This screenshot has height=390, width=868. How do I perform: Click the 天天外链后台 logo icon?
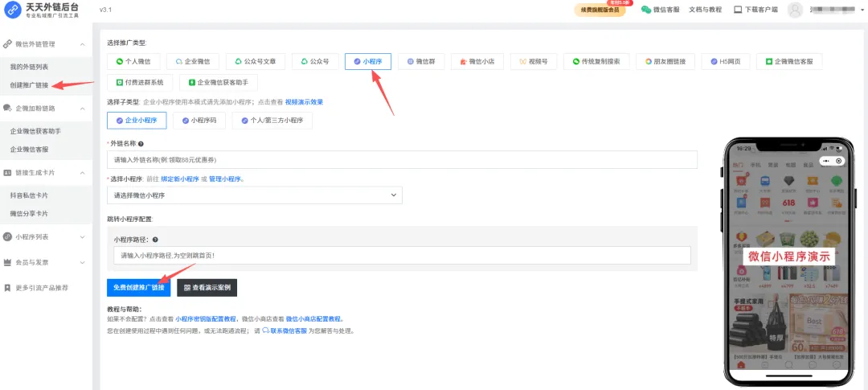(13, 10)
